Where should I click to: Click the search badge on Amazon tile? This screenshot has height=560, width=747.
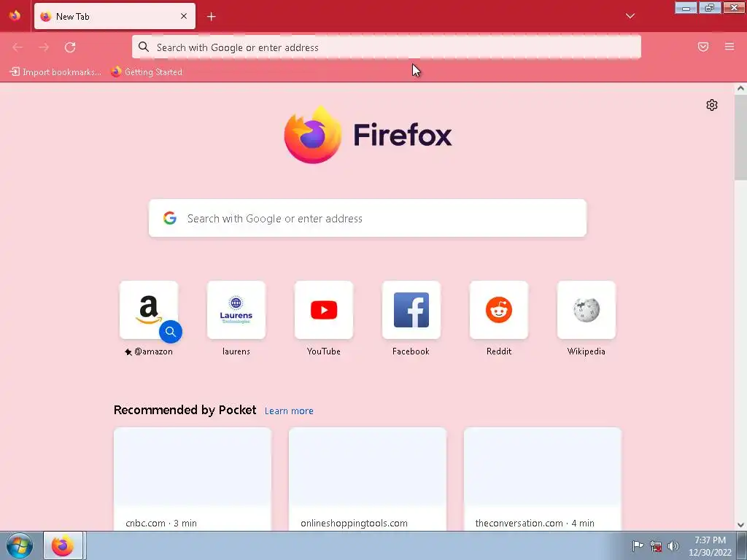click(171, 332)
